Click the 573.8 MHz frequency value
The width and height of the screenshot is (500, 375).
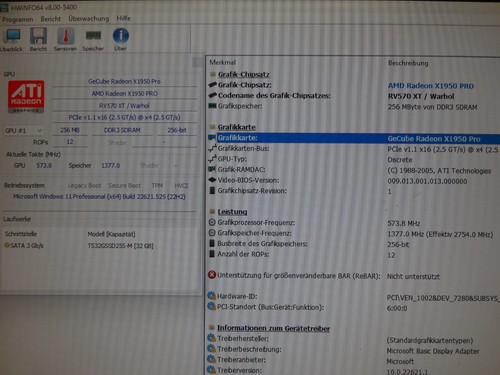pyautogui.click(x=404, y=223)
